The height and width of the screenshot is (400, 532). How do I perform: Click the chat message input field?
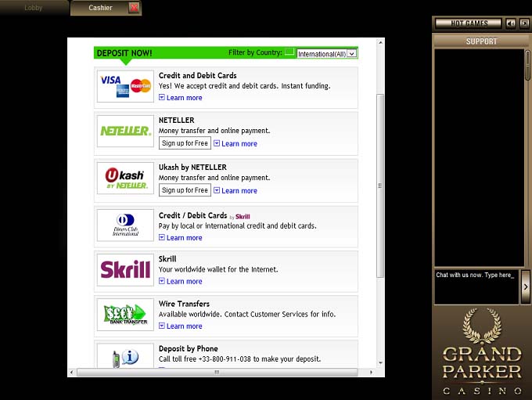[476, 286]
